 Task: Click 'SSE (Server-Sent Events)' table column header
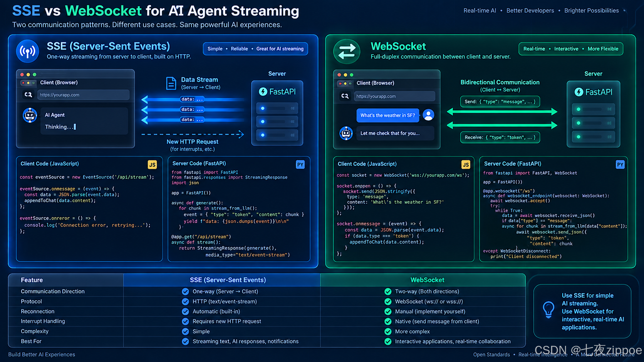point(222,280)
